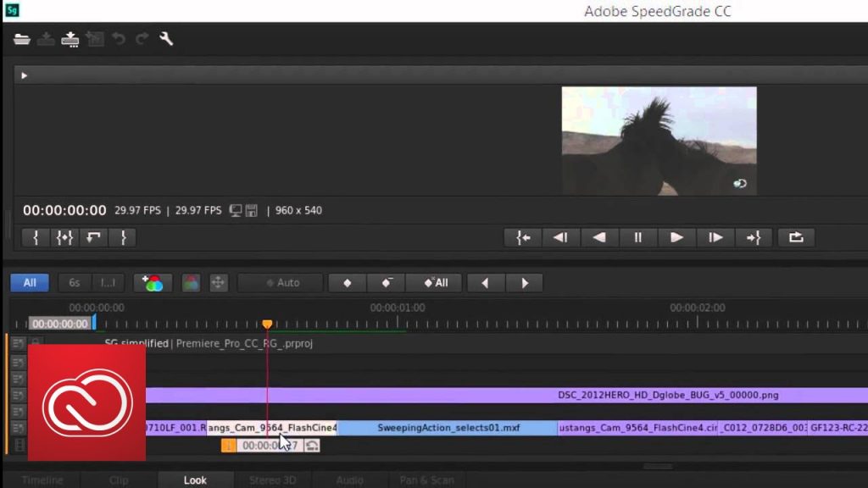
Task: Click the save to disk icon
Action: tap(70, 39)
